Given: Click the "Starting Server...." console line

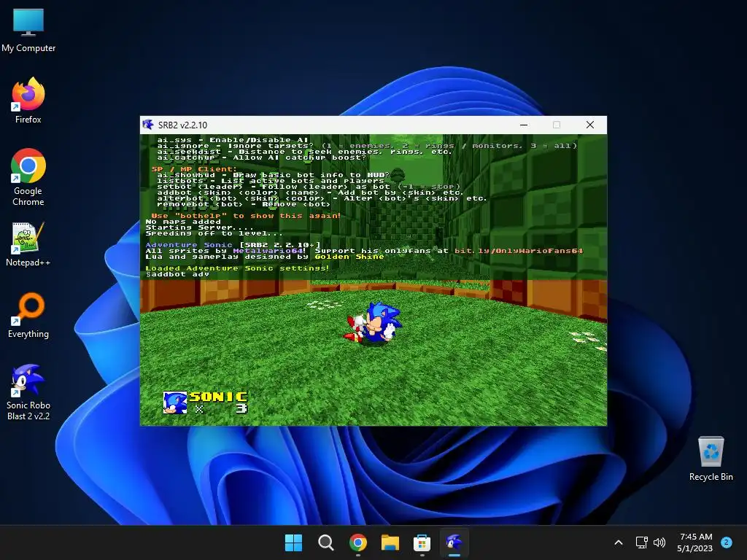Looking at the screenshot, I should [199, 227].
